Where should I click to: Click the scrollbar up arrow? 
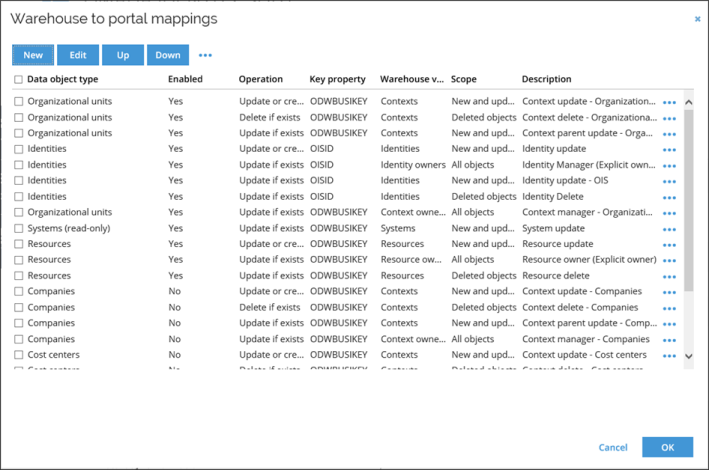coord(689,102)
